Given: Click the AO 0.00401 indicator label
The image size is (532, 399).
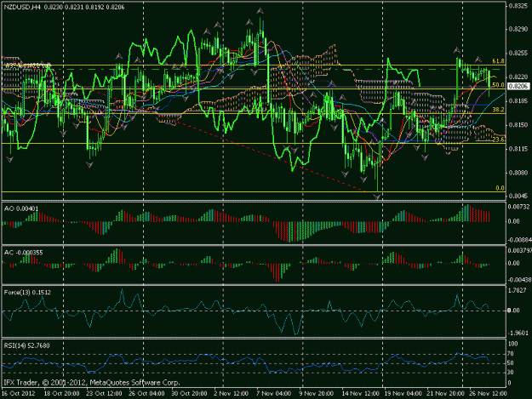Looking at the screenshot, I should pos(21,208).
